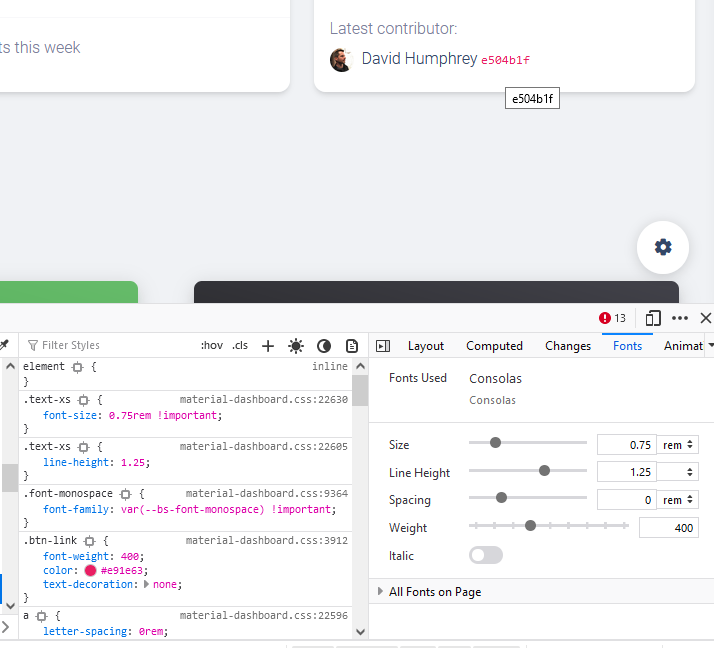
Task: Close the developer tools panel
Action: click(x=705, y=318)
